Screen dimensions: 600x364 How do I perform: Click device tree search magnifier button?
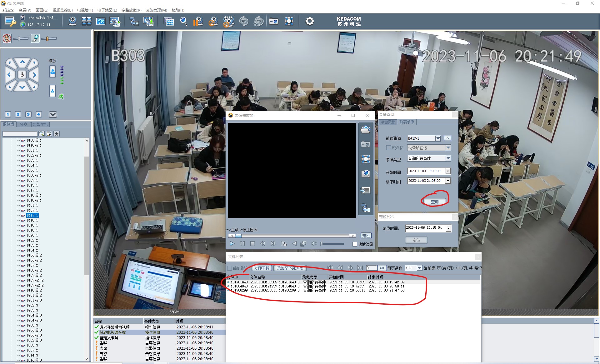click(41, 134)
